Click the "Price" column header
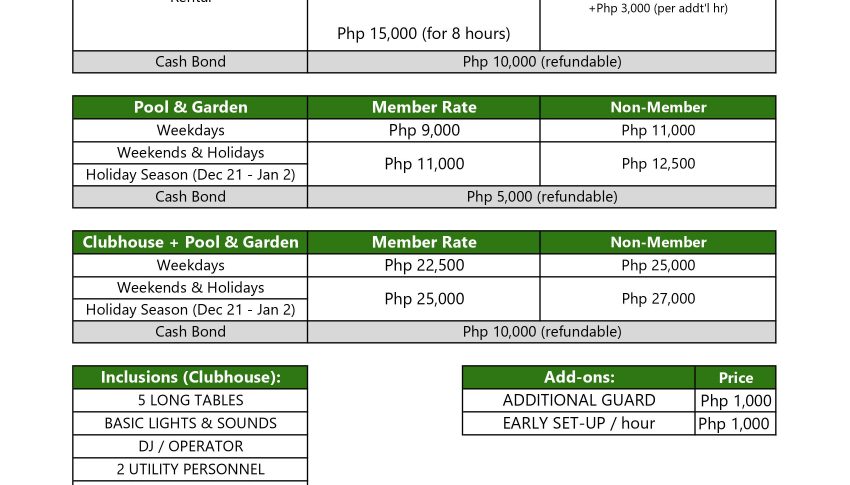Screen dimensions: 850x485 (x=735, y=378)
